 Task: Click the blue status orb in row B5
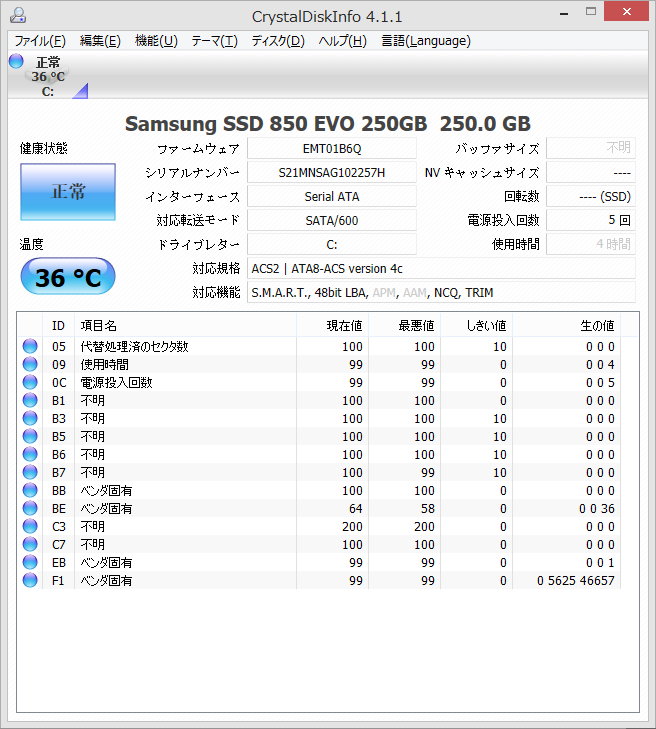pyautogui.click(x=30, y=436)
